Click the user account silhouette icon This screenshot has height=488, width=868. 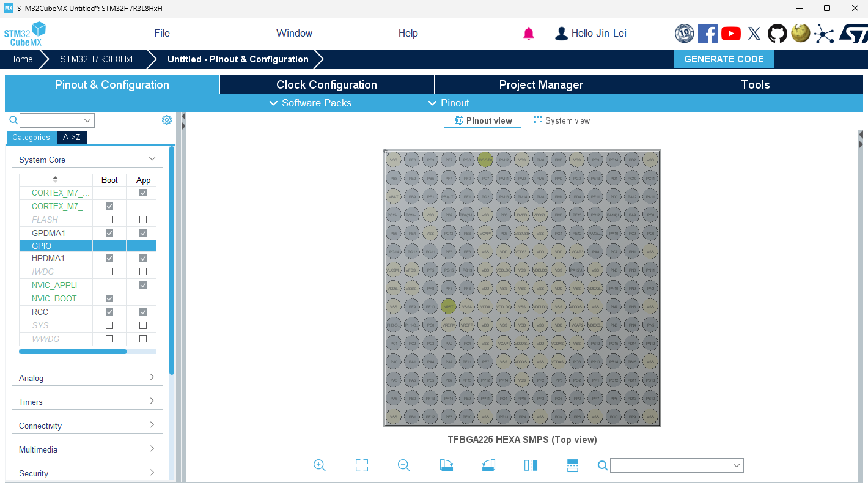[x=561, y=34]
